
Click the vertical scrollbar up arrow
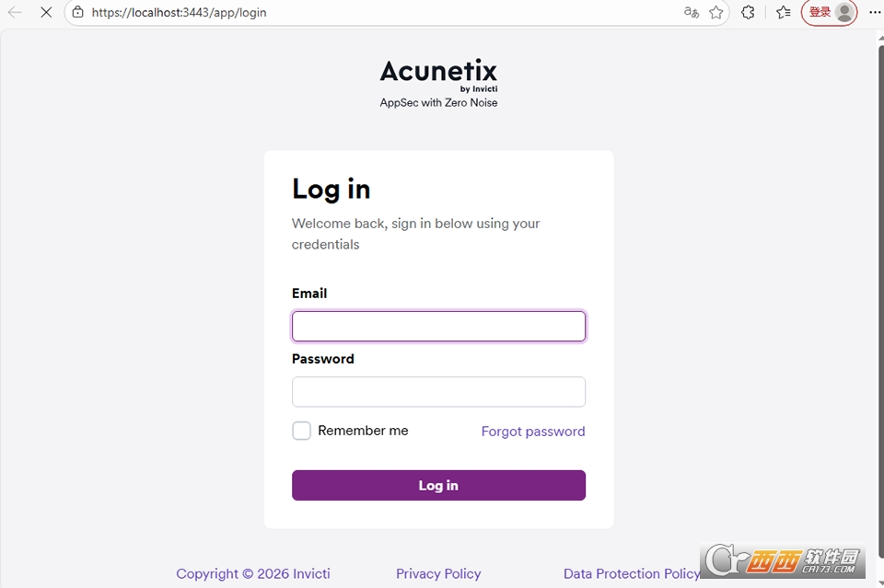coord(880,38)
